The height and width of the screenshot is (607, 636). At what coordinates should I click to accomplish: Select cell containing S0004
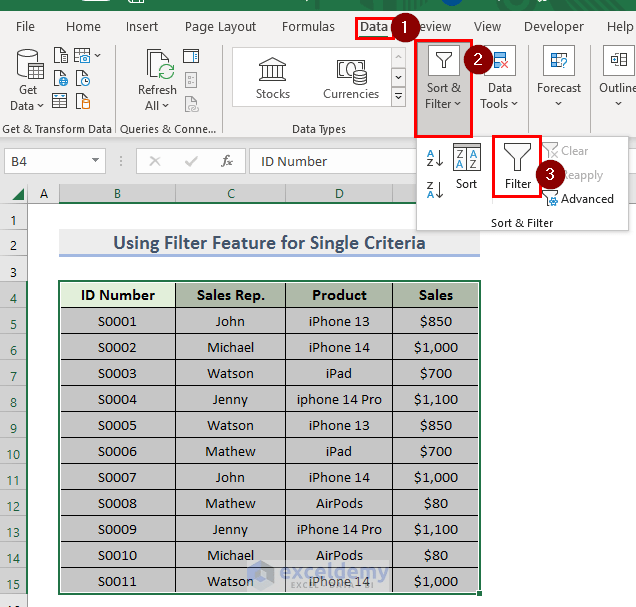coord(118,399)
